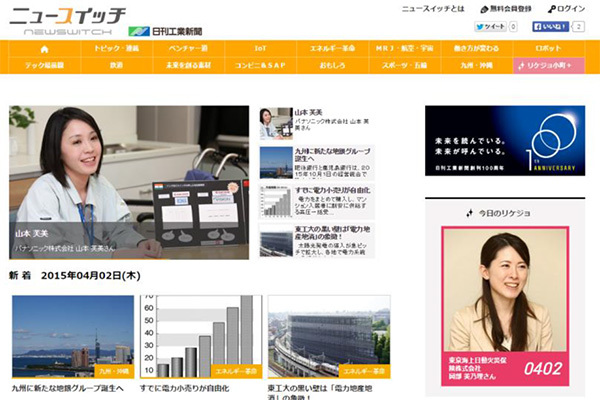Open the ログイン login link

[566, 9]
